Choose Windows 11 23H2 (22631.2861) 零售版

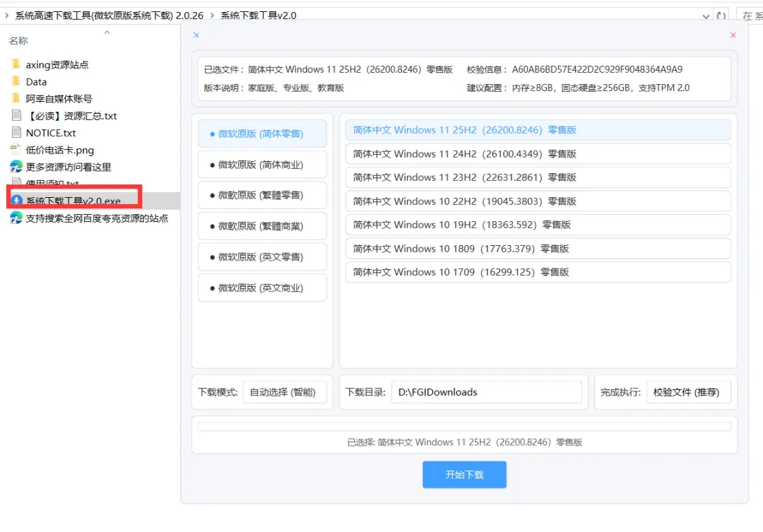pyautogui.click(x=538, y=177)
